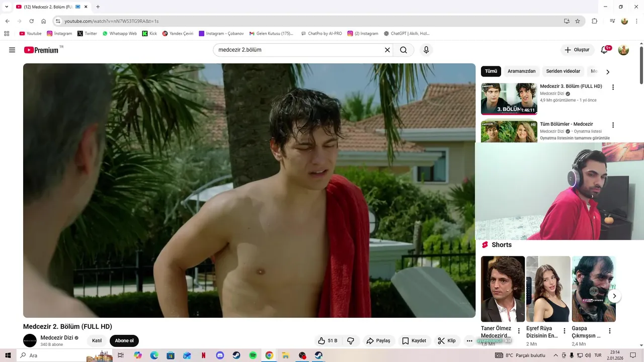Open Kick bookmark
Image resolution: width=644 pixels, height=362 pixels.
click(x=149, y=34)
